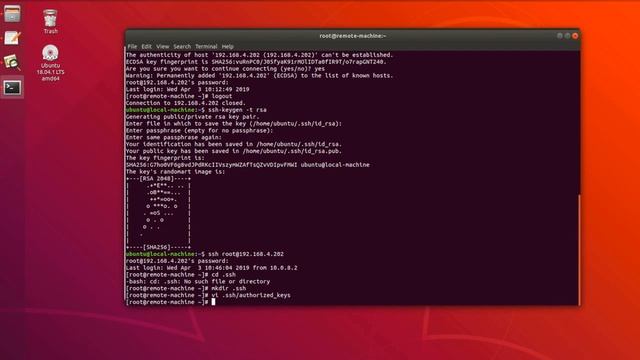Open the View menu in Terminal

click(162, 47)
